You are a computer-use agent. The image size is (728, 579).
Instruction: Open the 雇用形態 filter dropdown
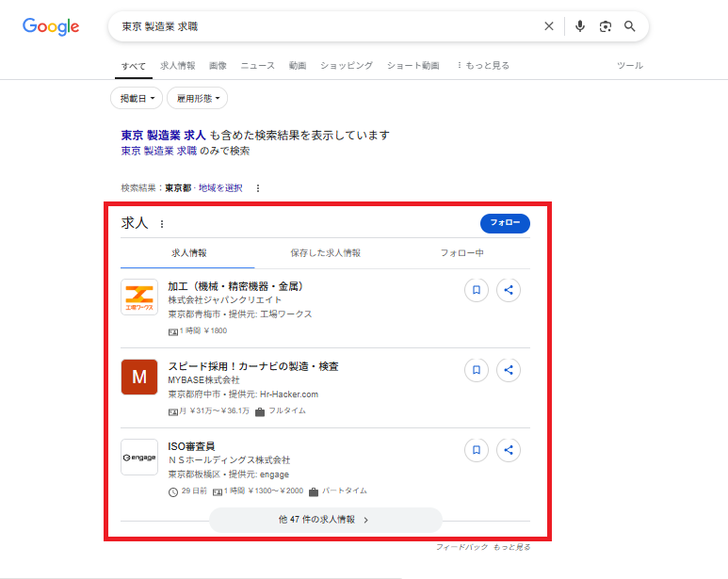coord(198,98)
